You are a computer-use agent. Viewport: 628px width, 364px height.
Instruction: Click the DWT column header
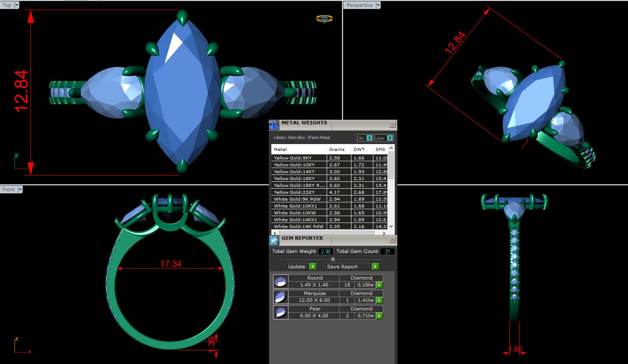[x=362, y=149]
